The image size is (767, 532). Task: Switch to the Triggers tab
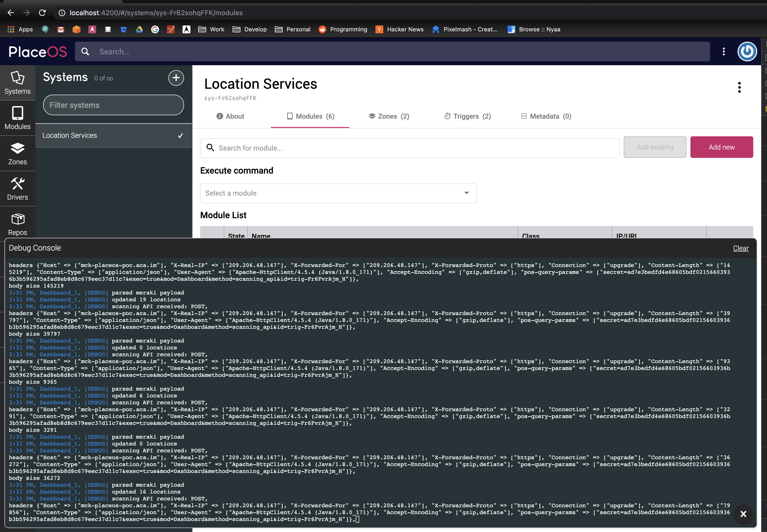click(x=467, y=116)
